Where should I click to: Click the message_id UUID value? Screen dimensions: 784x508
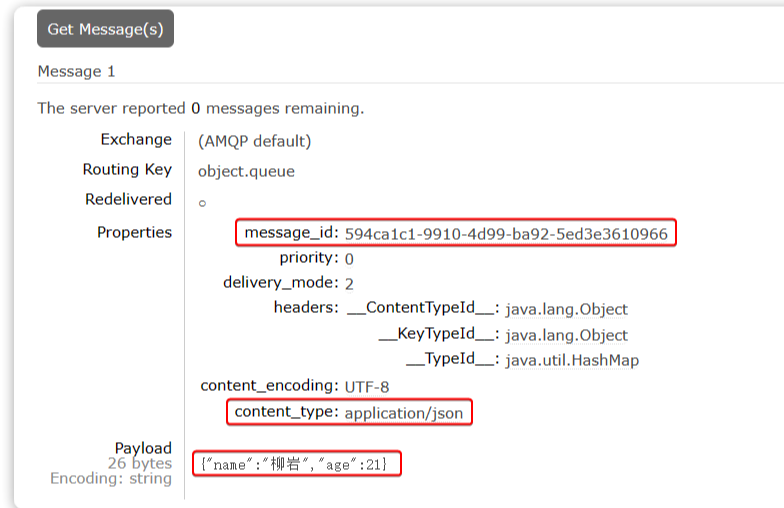pos(506,234)
